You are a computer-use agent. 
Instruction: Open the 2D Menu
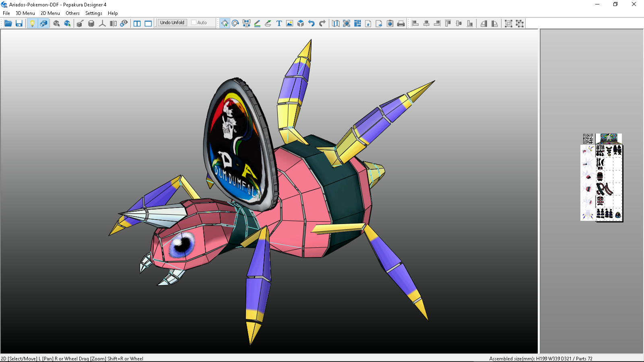tap(50, 13)
